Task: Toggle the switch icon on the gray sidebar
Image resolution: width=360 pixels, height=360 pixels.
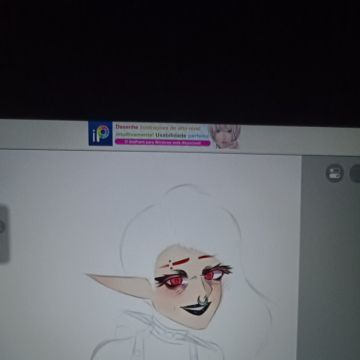Action: point(334,173)
